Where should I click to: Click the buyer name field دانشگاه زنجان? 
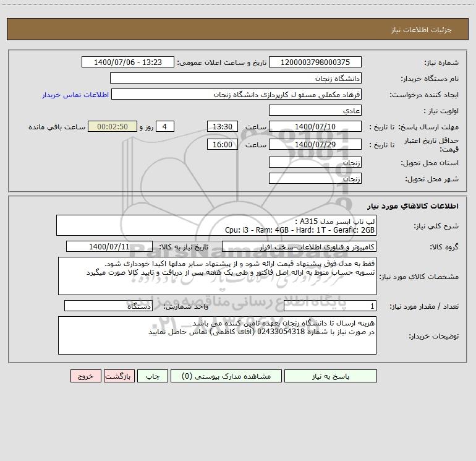(x=236, y=78)
